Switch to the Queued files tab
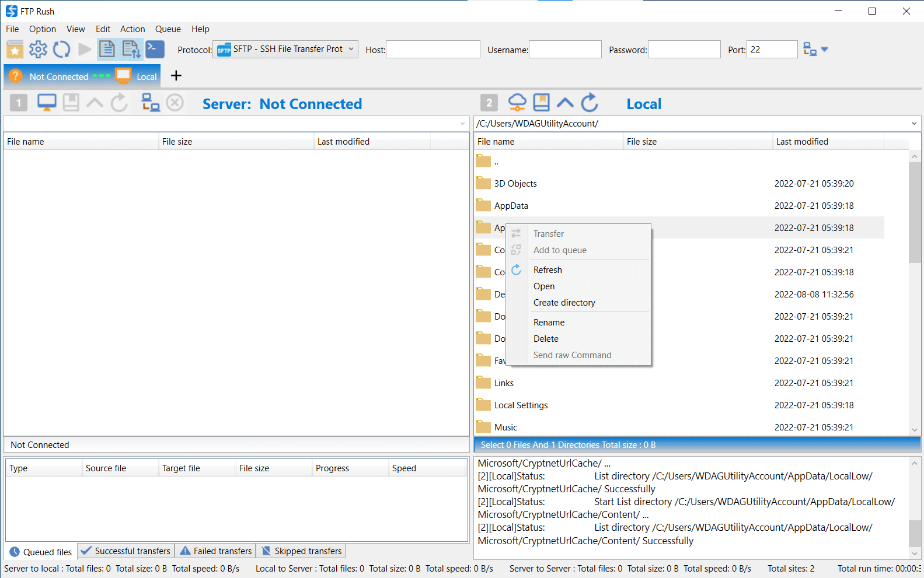 coord(41,552)
